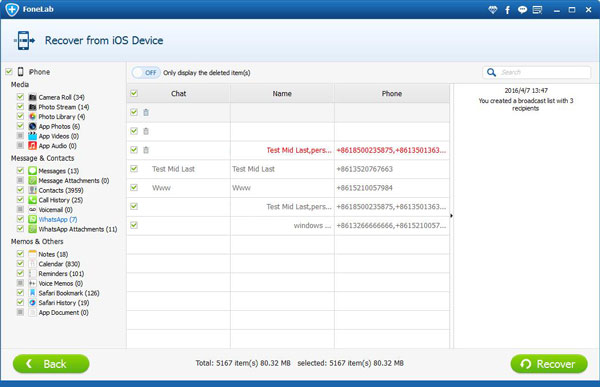Click the Voice Memos icon
Screen dimensions: 600x387
(33, 283)
